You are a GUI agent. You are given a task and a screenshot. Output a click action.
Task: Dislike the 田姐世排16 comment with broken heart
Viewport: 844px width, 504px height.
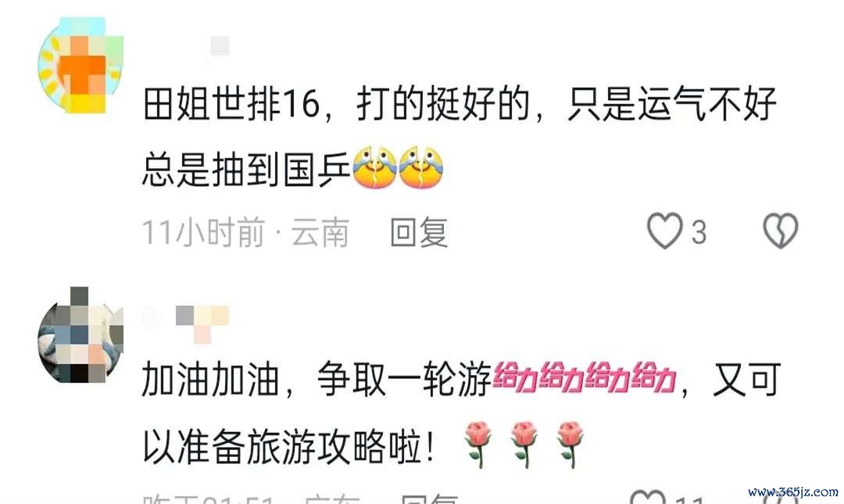(781, 231)
